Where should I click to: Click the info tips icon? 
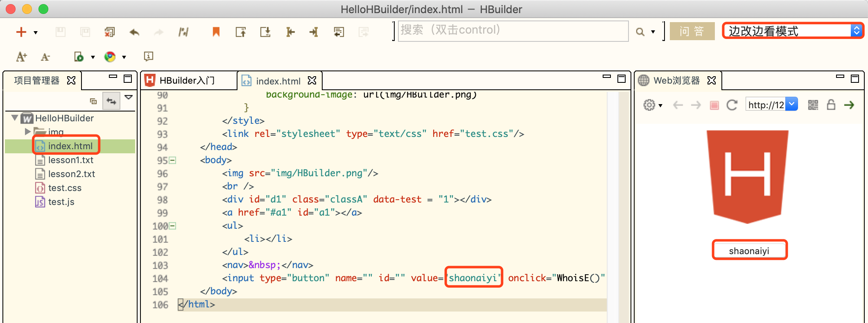(x=149, y=56)
